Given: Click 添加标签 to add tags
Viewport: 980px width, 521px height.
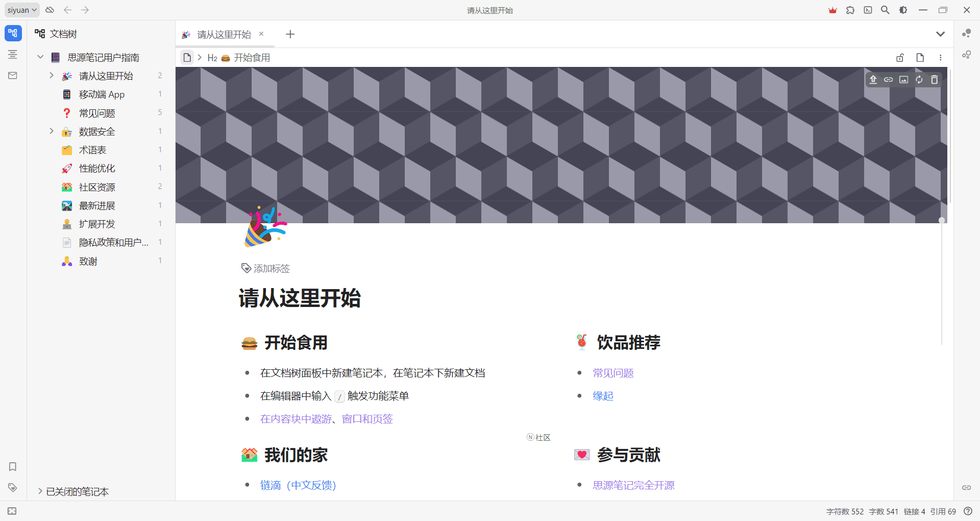Looking at the screenshot, I should 265,268.
